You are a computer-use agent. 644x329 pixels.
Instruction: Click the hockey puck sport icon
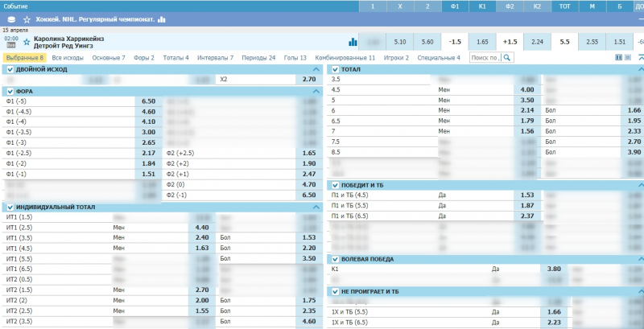point(10,19)
